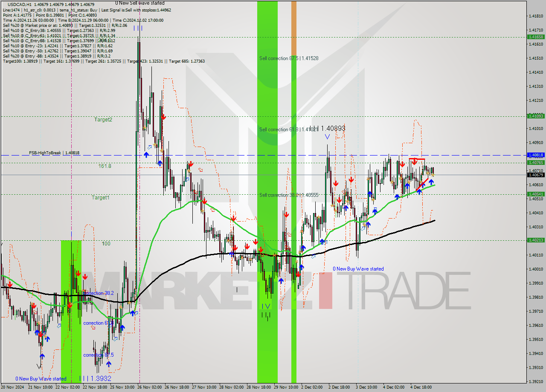Click the 1.40910 price axis label

pos(536,142)
